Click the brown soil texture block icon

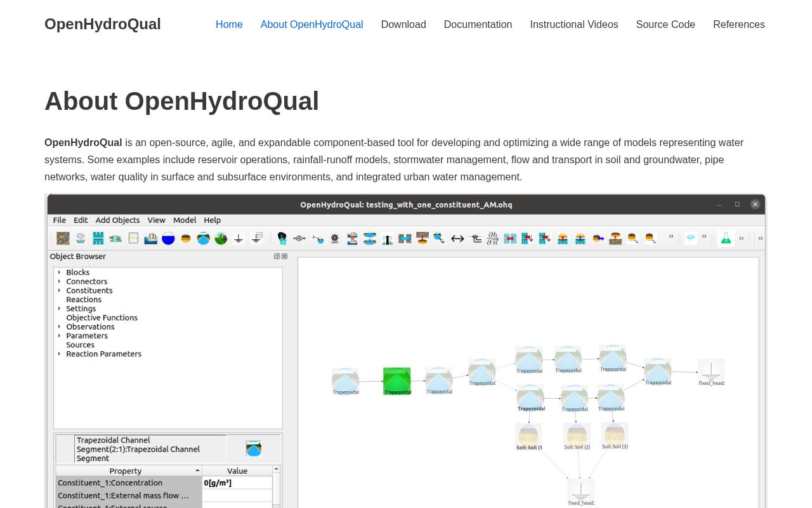63,238
